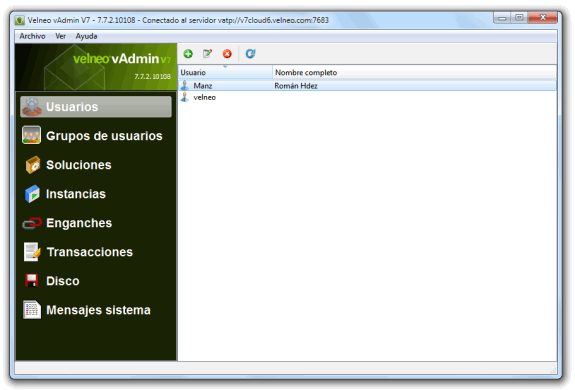
Task: Open the Disco label
Action: coord(63,281)
